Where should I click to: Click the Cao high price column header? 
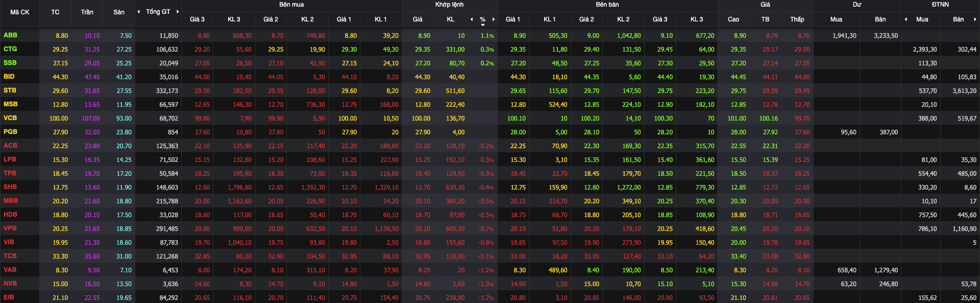click(x=733, y=19)
